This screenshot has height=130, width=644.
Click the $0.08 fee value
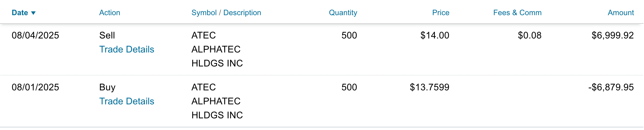[x=530, y=36]
